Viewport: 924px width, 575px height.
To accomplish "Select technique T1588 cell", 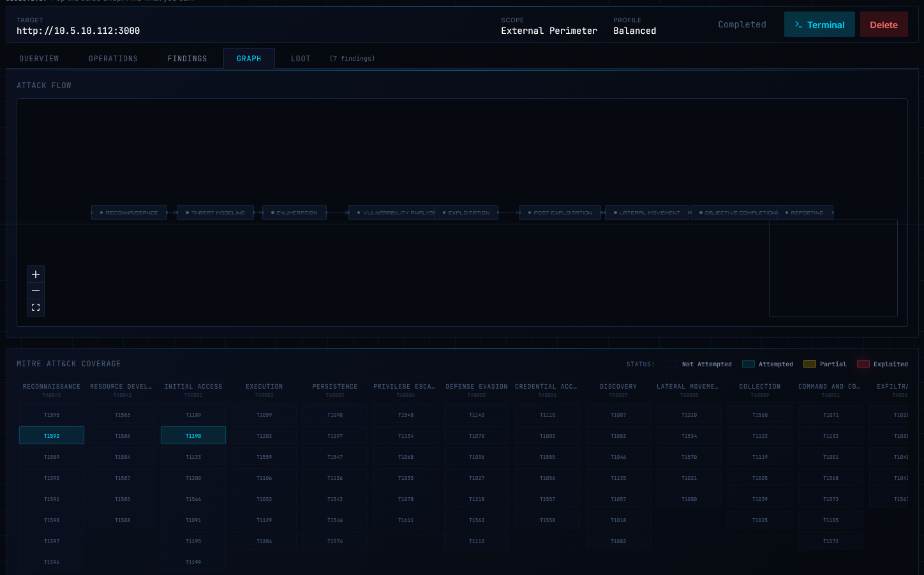I will 123,519.
